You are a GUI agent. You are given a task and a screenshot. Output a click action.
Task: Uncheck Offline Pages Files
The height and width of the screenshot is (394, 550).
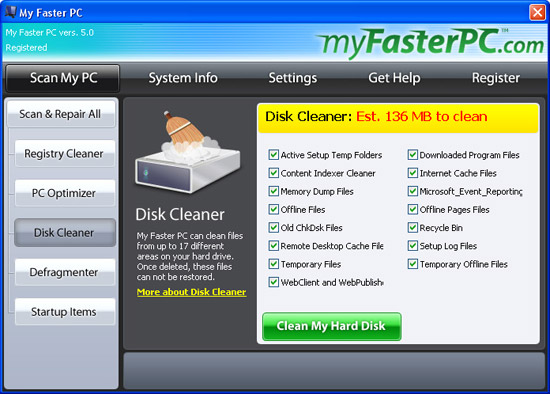coord(412,209)
